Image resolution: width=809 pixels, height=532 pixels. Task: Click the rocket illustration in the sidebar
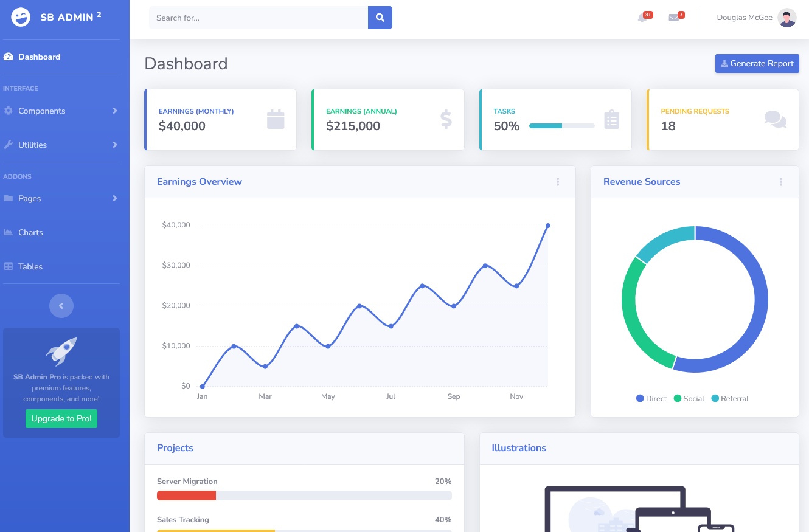pyautogui.click(x=61, y=351)
